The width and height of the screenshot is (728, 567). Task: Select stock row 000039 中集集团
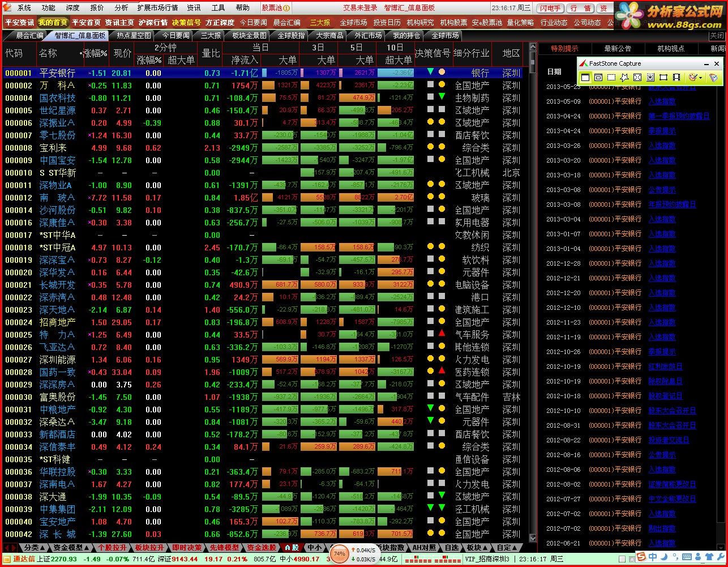pyautogui.click(x=265, y=509)
